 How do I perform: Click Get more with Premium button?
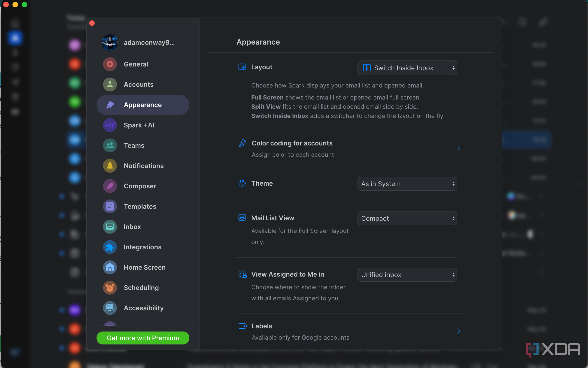click(143, 338)
